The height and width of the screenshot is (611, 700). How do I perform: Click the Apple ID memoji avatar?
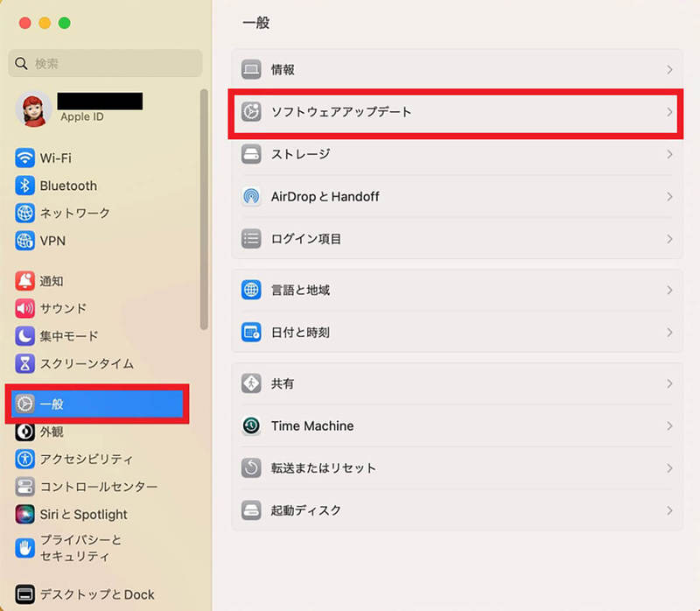[x=33, y=109]
